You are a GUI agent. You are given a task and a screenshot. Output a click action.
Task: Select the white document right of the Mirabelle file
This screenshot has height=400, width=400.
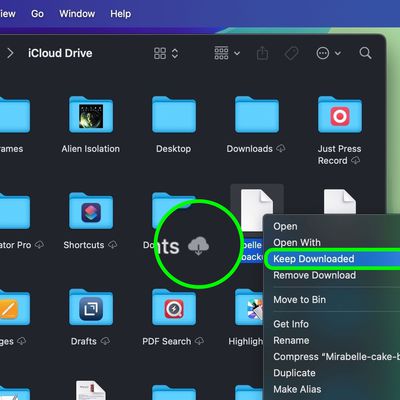pyautogui.click(x=340, y=202)
